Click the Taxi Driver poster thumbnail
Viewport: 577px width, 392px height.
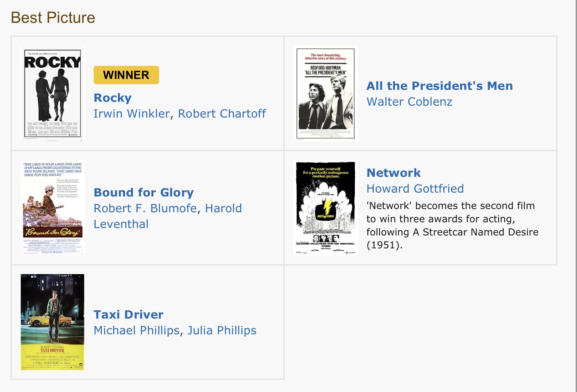click(53, 322)
